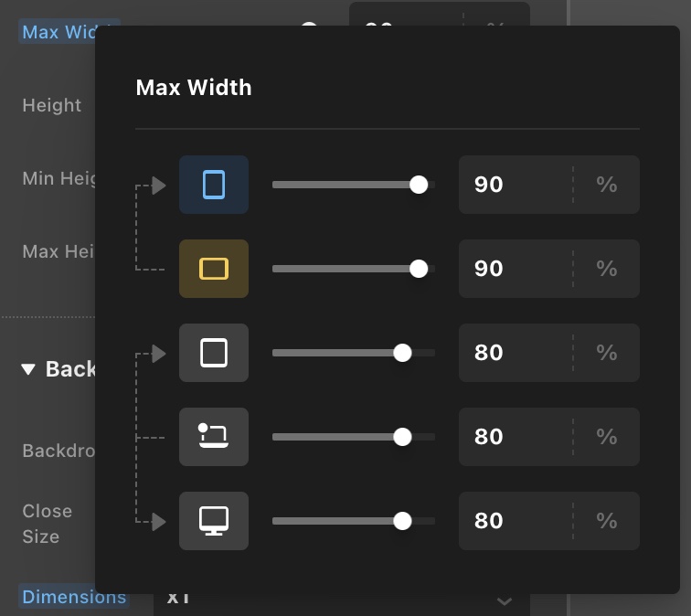Edit the desktop max width value field
Image resolution: width=691 pixels, height=616 pixels.
click(514, 521)
